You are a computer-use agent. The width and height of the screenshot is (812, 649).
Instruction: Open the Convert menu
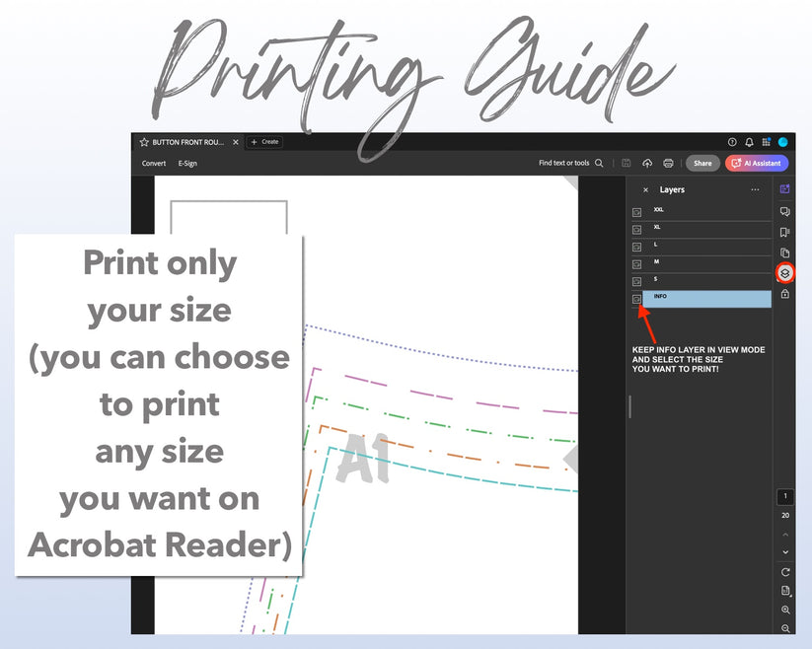154,163
